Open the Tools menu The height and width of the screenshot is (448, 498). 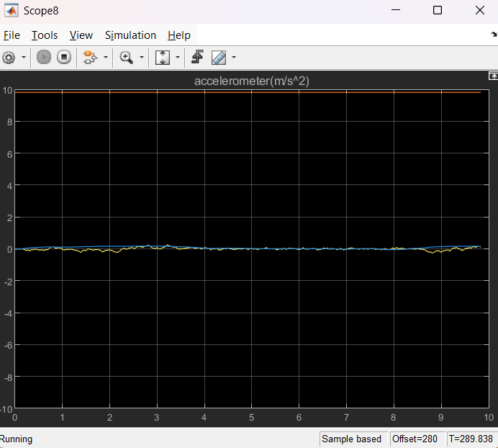click(x=45, y=35)
